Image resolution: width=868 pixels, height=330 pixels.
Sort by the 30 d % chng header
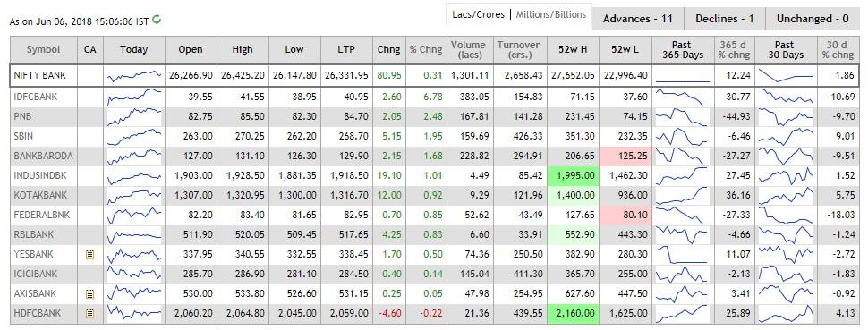[838, 49]
